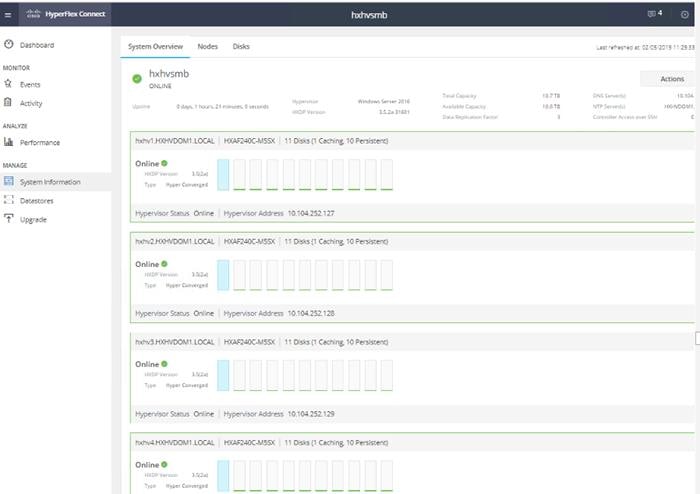The height and width of the screenshot is (494, 700).
Task: Click the hxhvsmb cluster online status icon
Action: pos(137,79)
